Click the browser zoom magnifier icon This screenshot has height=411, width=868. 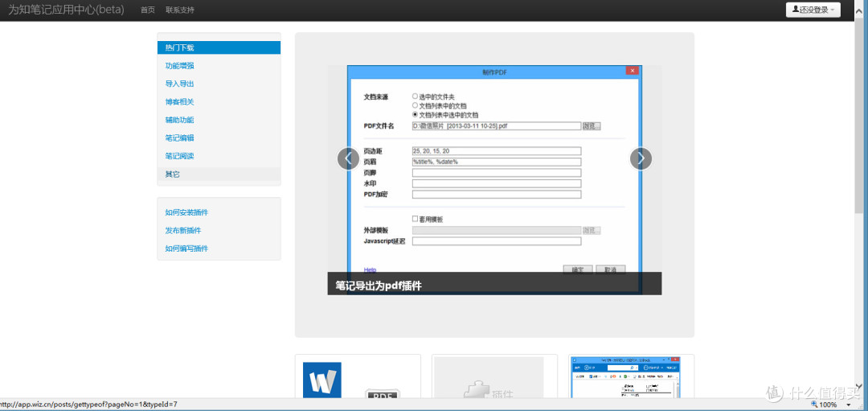coord(814,405)
